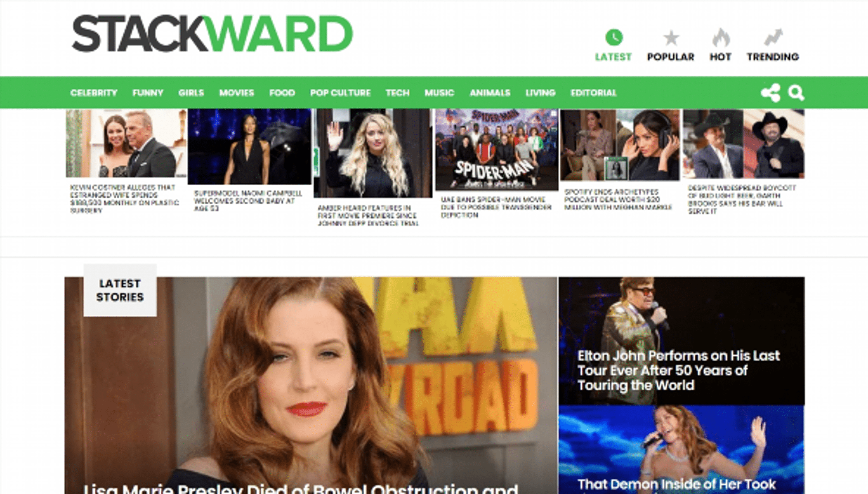Select the MUSIC navigation tab

pos(439,92)
